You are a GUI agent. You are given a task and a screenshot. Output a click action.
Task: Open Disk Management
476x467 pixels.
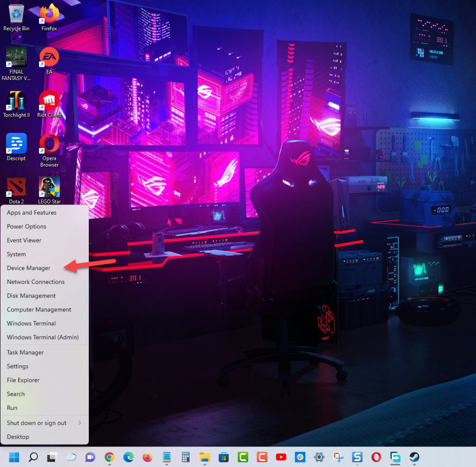coord(31,296)
